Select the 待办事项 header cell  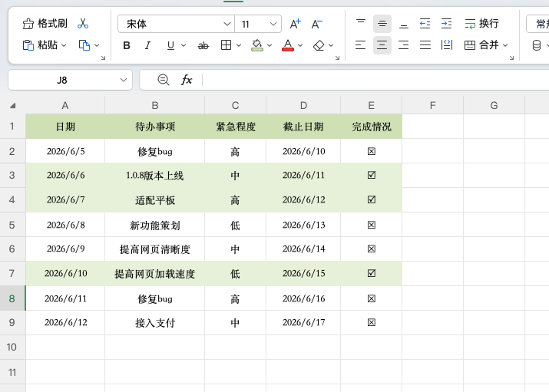click(x=155, y=127)
